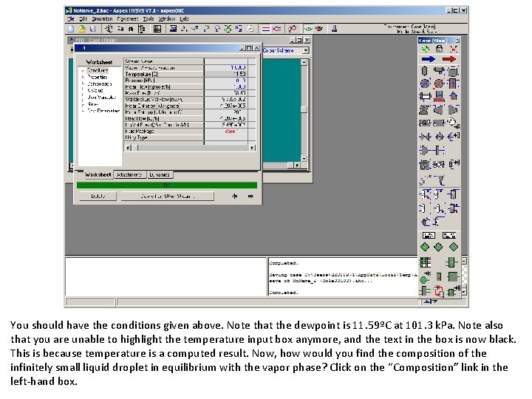Click the Mass Flow value cell

pos(226,93)
